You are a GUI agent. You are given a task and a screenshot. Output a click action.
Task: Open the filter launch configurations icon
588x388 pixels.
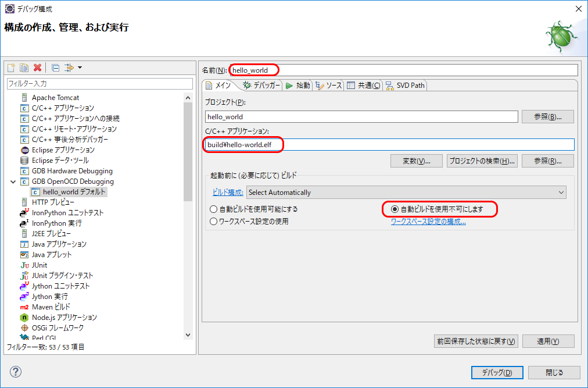click(x=69, y=67)
